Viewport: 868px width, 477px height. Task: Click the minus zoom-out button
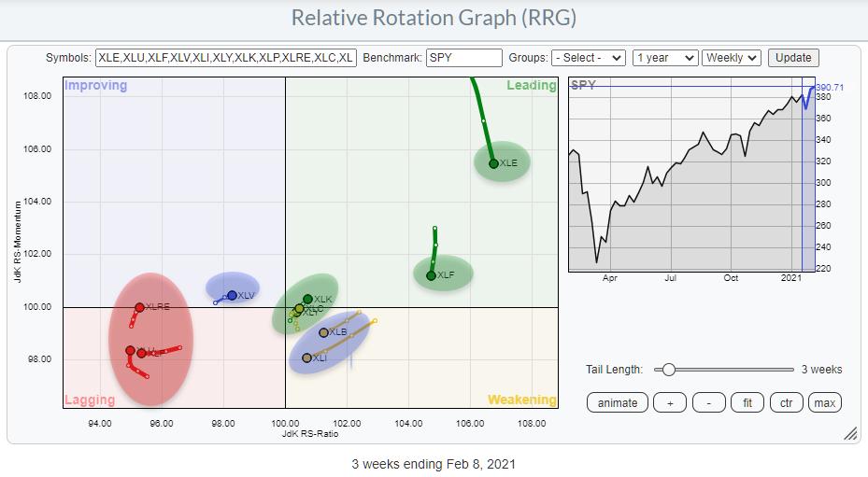(x=709, y=402)
